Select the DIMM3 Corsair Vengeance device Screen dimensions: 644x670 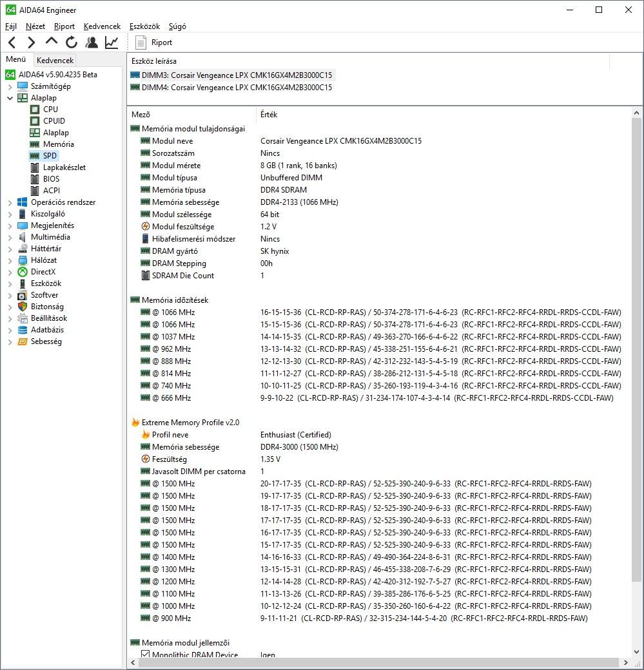tap(232, 75)
